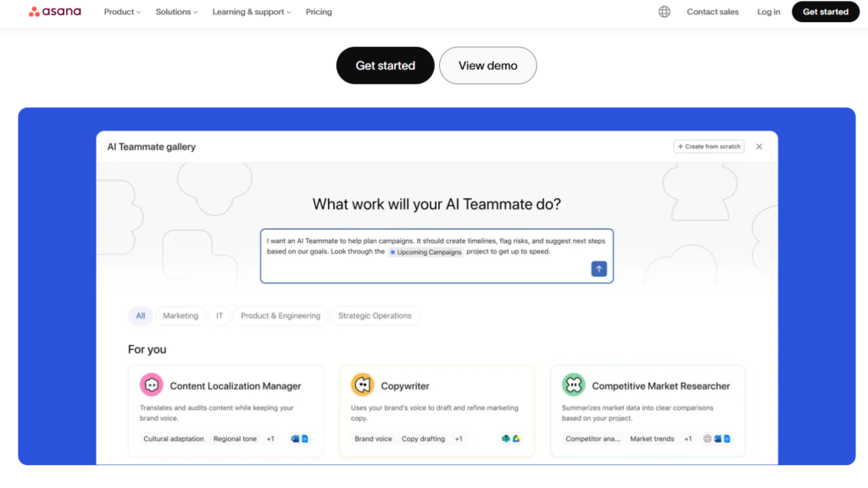Click the 'What work will your AI Teammate do?' heading
This screenshot has width=868, height=488.
(437, 204)
